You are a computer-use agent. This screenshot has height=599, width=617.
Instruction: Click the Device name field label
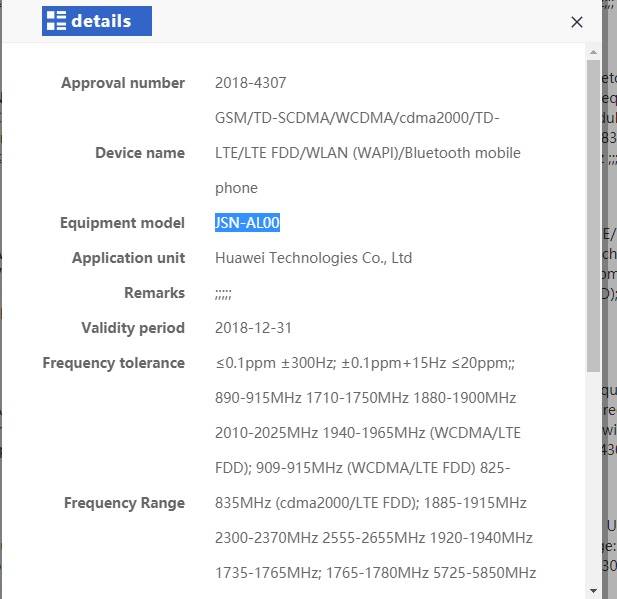tap(140, 153)
